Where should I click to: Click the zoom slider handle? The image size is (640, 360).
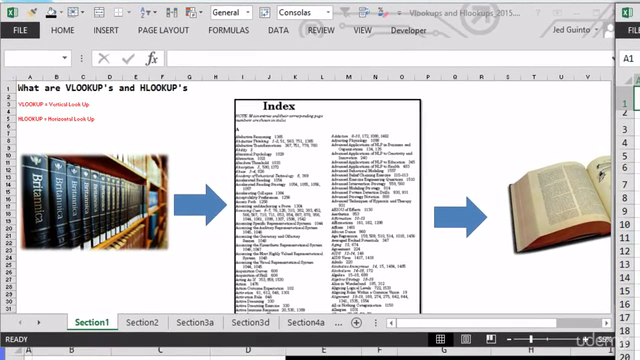coord(531,339)
